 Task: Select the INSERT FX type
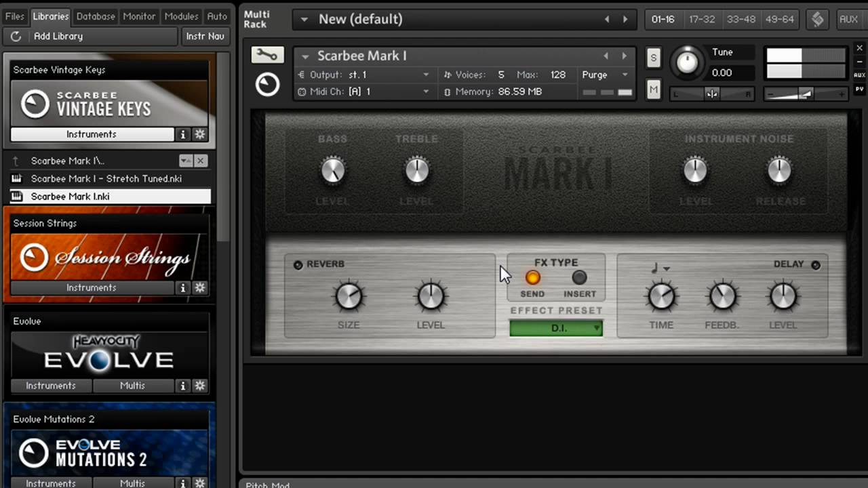(x=579, y=277)
